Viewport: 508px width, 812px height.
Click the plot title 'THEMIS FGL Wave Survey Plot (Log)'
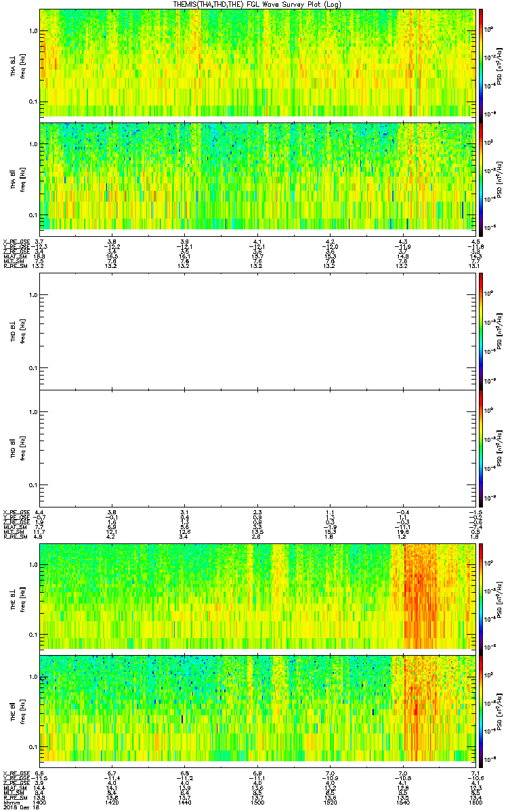[x=258, y=4]
